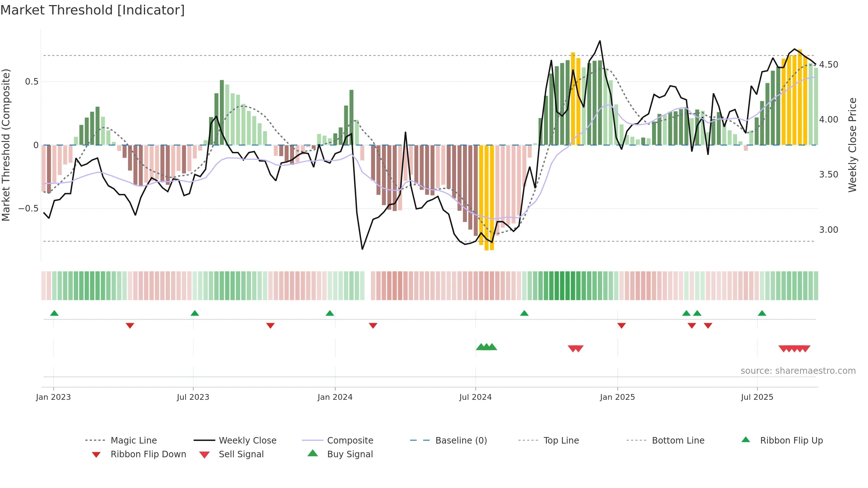Toggle the Ribbon Flip Down legend entry

point(139,454)
